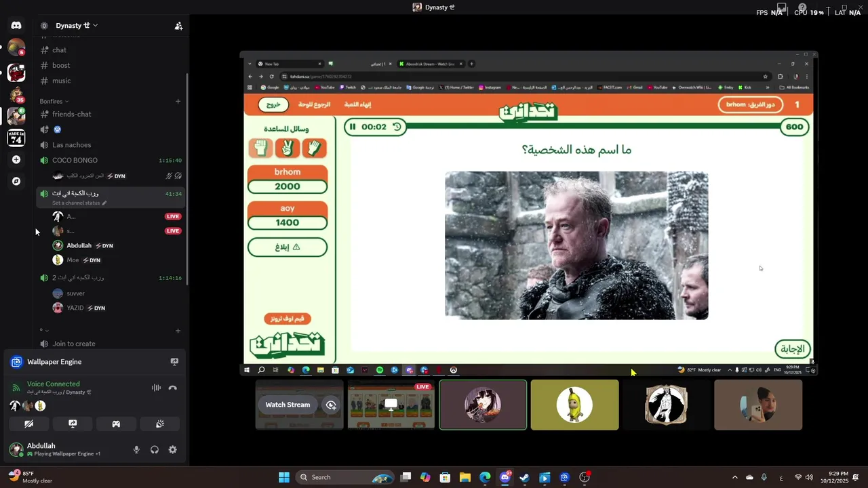Use the open-hand help tool icon

point(315,148)
